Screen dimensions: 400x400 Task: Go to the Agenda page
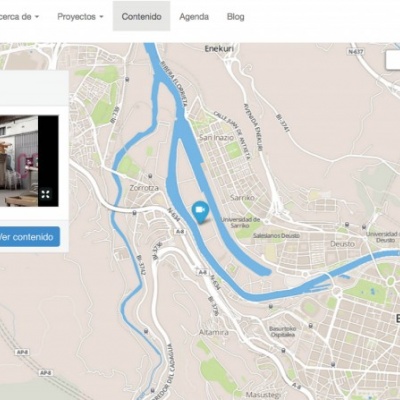point(194,17)
